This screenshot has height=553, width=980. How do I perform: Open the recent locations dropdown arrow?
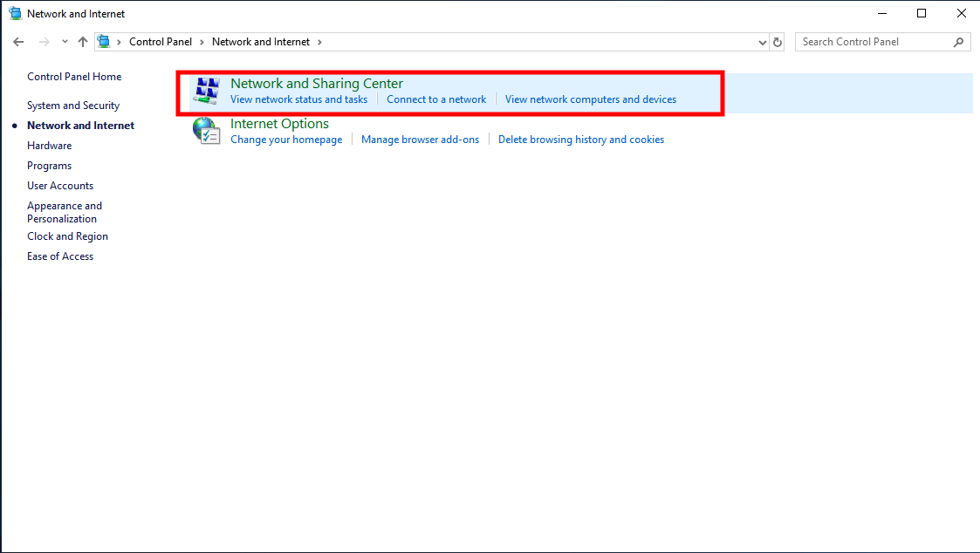(x=65, y=42)
